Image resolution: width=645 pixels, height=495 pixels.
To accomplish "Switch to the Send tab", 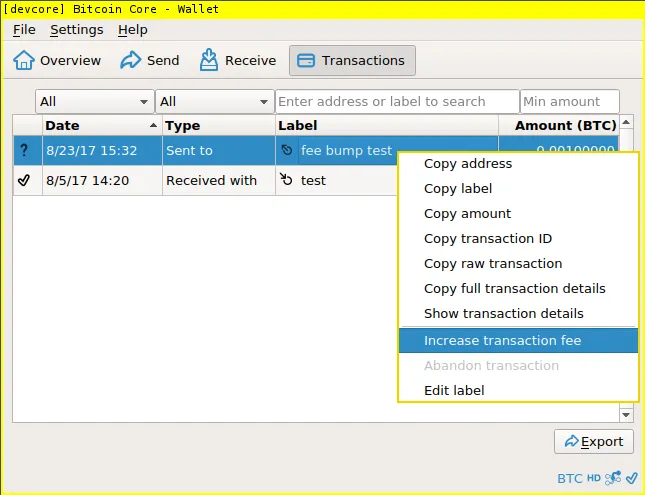I will tap(150, 60).
